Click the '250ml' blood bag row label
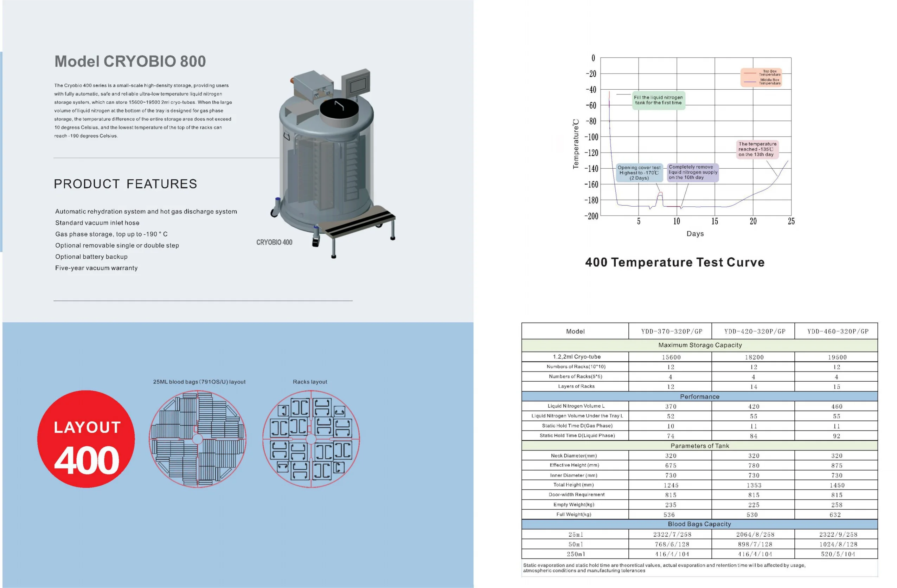Screen dimensions: 897x588 (x=576, y=554)
